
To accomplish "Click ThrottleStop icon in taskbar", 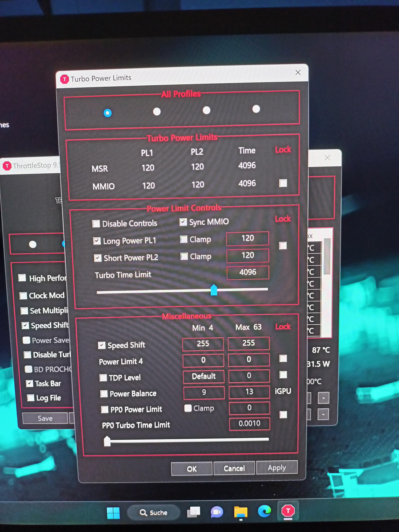I will point(288,511).
